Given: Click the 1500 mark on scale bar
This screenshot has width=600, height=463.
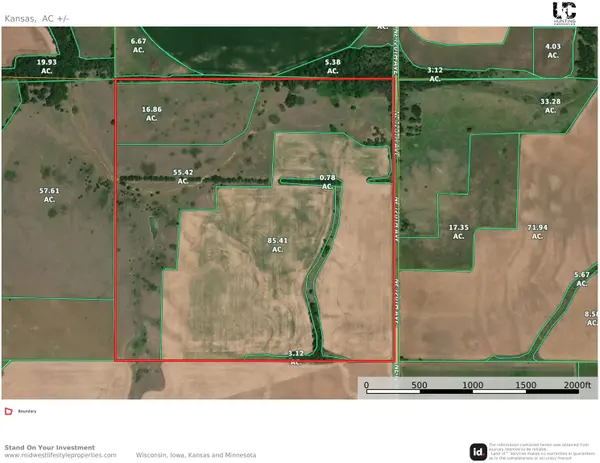Looking at the screenshot, I should click(526, 385).
